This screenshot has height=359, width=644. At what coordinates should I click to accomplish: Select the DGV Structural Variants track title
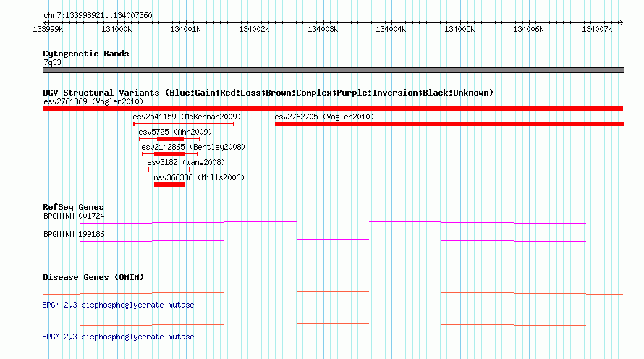click(268, 93)
